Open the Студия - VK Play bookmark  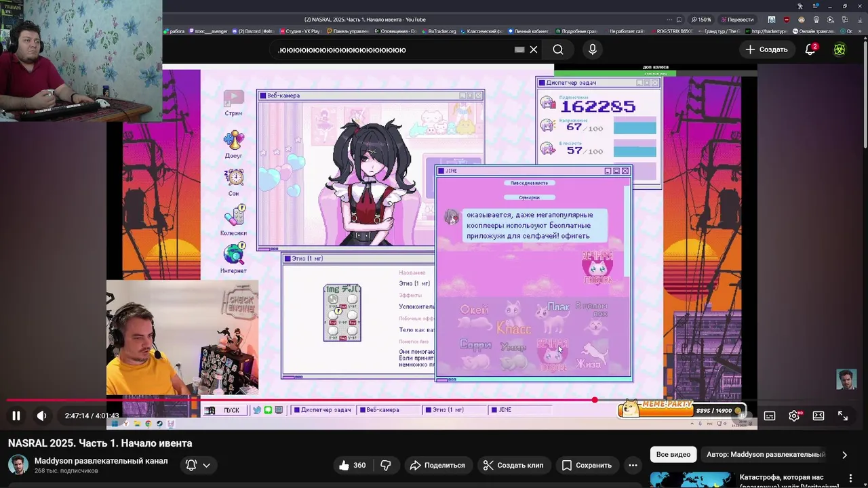coord(300,31)
